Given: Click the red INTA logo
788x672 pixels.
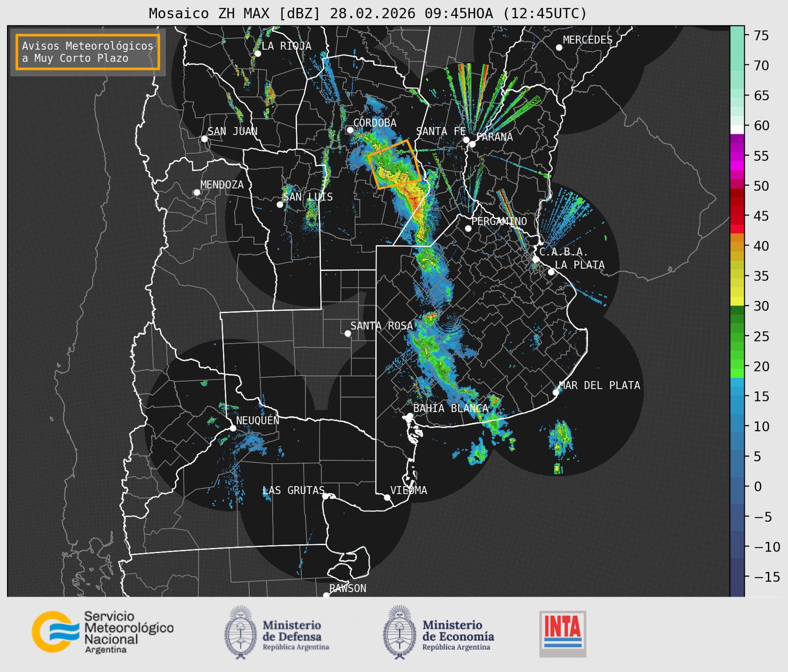Looking at the screenshot, I should (x=562, y=633).
